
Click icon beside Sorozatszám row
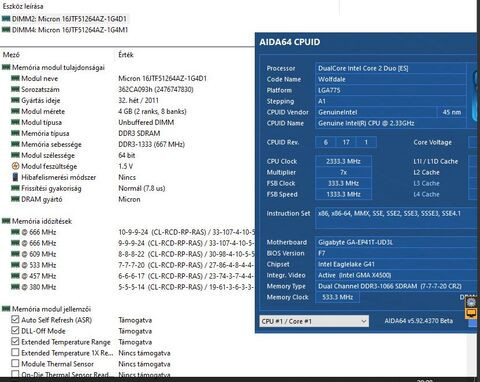pyautogui.click(x=15, y=89)
